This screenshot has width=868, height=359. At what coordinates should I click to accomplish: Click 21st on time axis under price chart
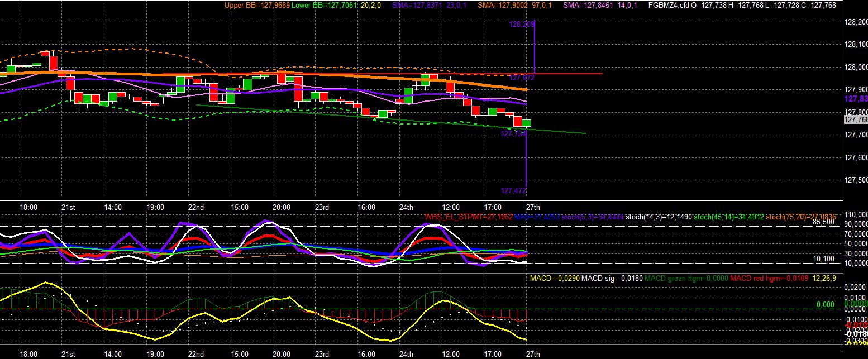[68, 207]
